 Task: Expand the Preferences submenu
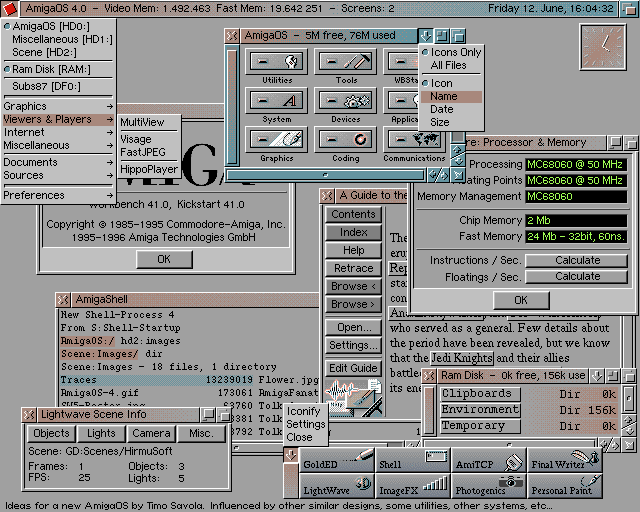tap(57, 196)
